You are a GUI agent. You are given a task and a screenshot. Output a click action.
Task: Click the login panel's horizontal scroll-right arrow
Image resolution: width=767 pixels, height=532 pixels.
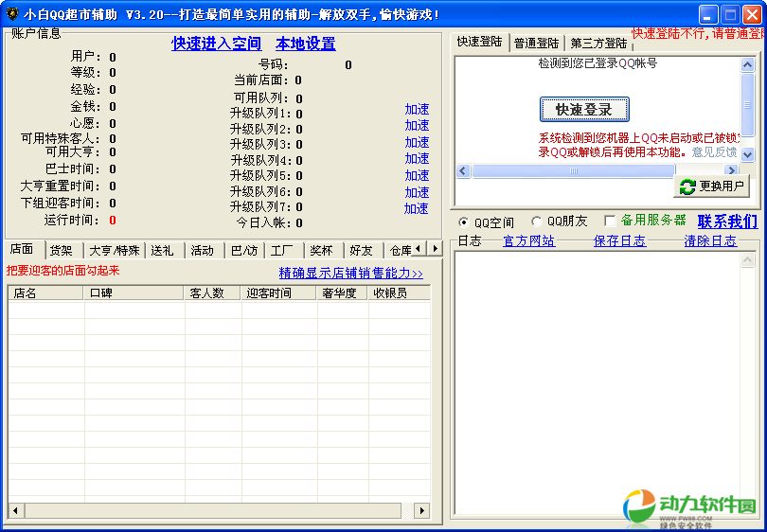(x=666, y=171)
